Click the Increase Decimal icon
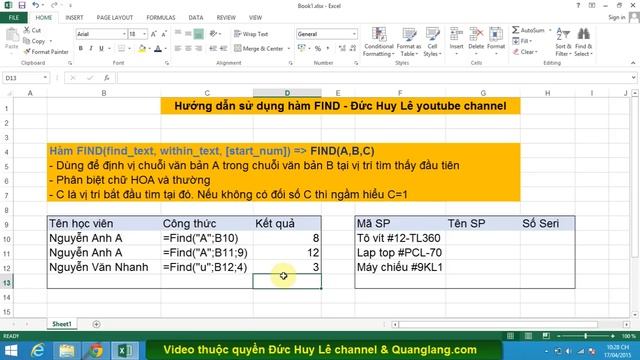Image resolution: width=640 pixels, height=360 pixels. point(342,48)
